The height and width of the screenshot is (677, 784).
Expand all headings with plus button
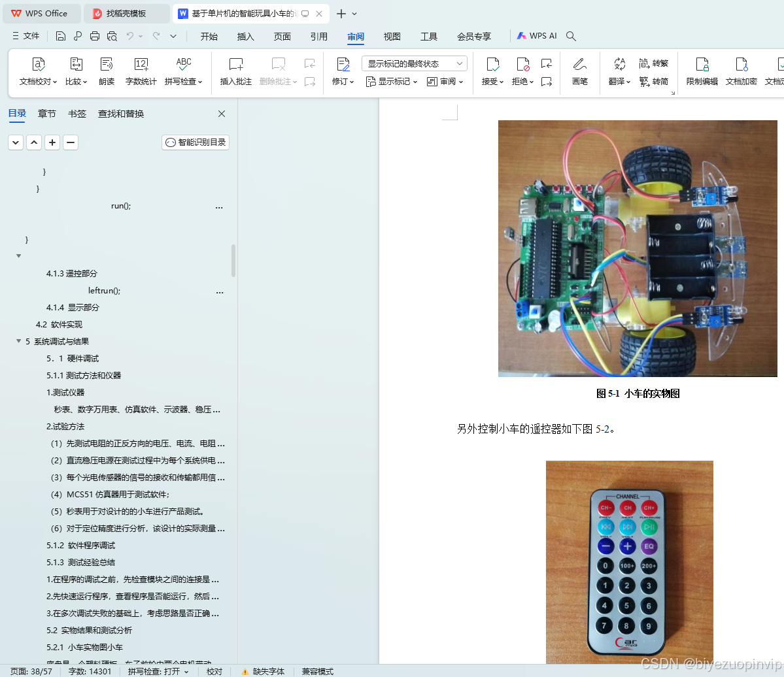click(52, 142)
